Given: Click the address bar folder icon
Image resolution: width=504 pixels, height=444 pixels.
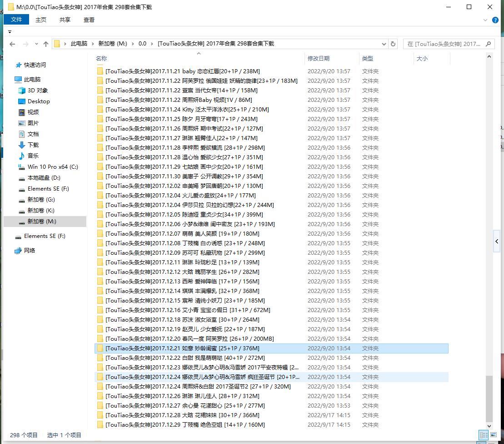Looking at the screenshot, I should pos(57,44).
